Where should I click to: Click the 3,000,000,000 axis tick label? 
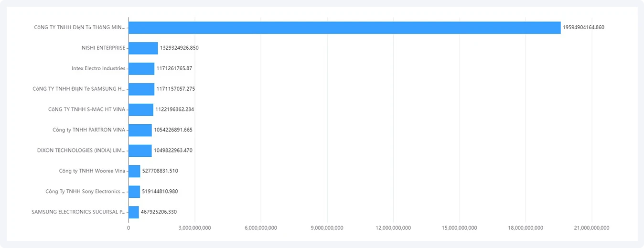pos(194,228)
